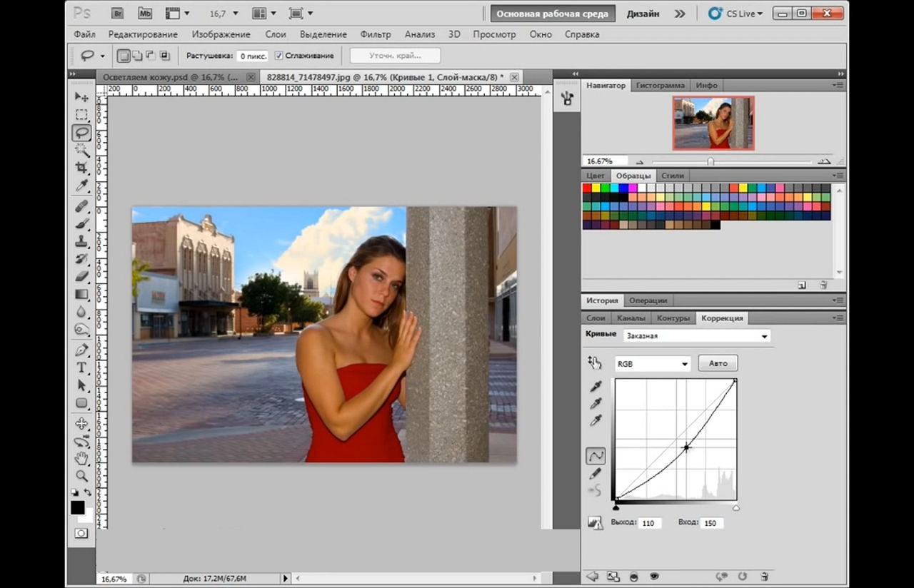Image resolution: width=914 pixels, height=588 pixels.
Task: Select the Magic Wand tool
Action: (81, 150)
